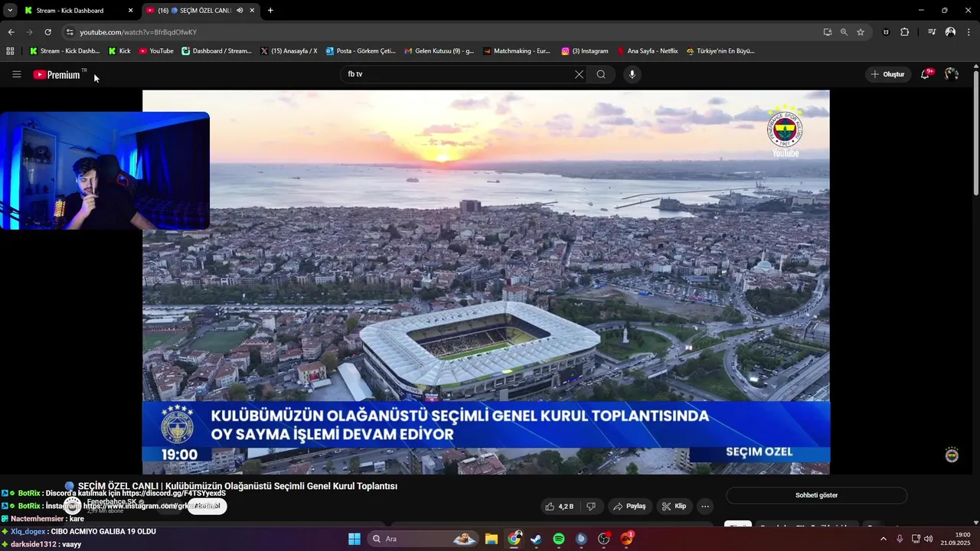
Task: Toggle microphone icon in system tray
Action: [900, 539]
